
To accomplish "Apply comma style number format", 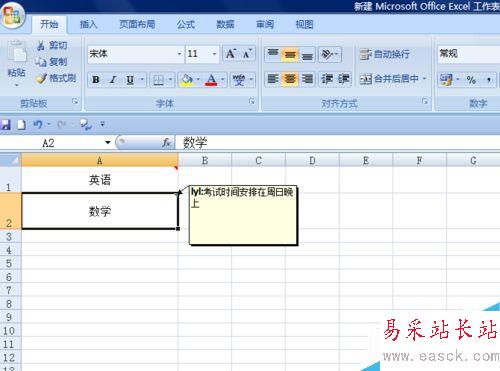I will pos(489,80).
